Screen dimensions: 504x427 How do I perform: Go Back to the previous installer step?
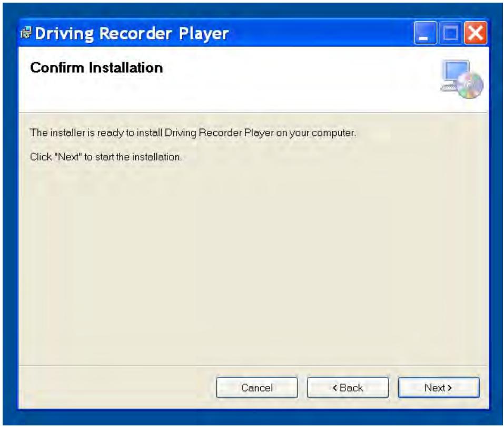click(x=348, y=387)
